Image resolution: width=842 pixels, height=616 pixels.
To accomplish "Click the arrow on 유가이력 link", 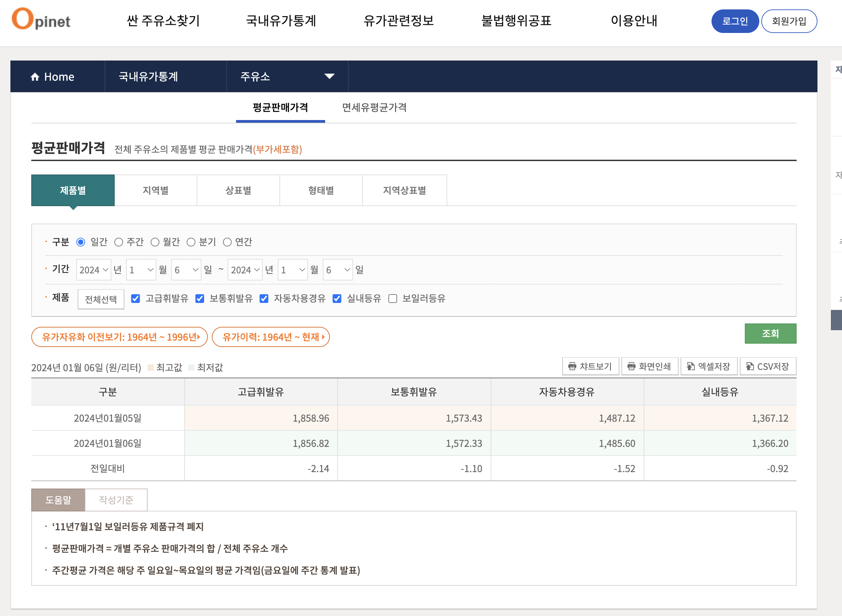I will 323,337.
